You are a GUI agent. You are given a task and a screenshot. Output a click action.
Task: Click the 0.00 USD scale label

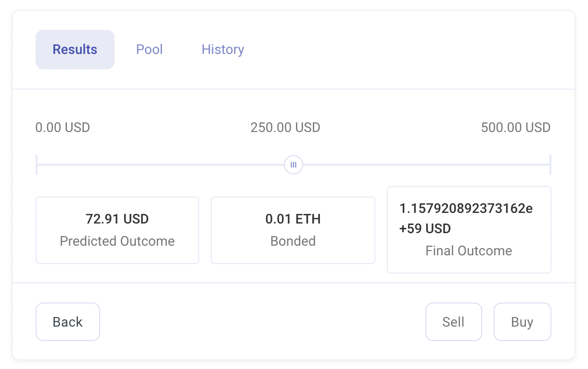coord(63,127)
